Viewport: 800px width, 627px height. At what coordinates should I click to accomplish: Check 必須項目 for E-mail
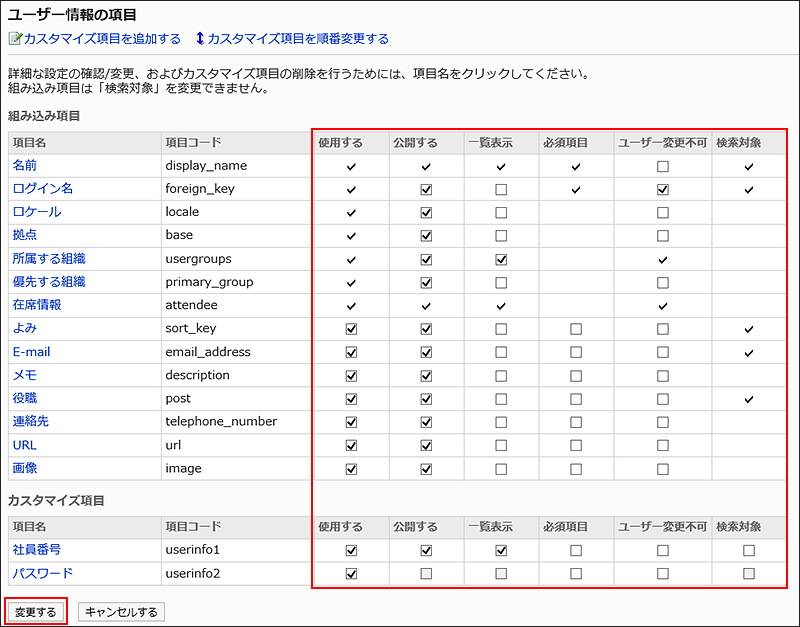pyautogui.click(x=576, y=352)
